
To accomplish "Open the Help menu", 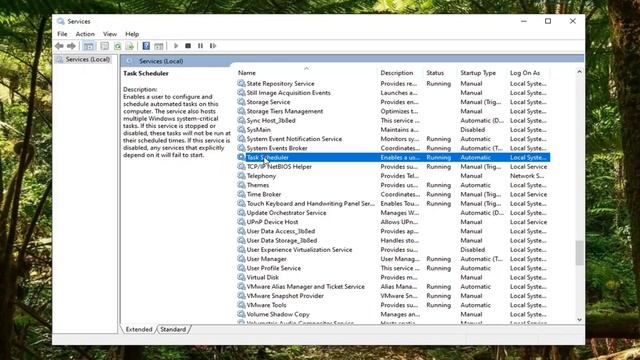I will (x=132, y=34).
